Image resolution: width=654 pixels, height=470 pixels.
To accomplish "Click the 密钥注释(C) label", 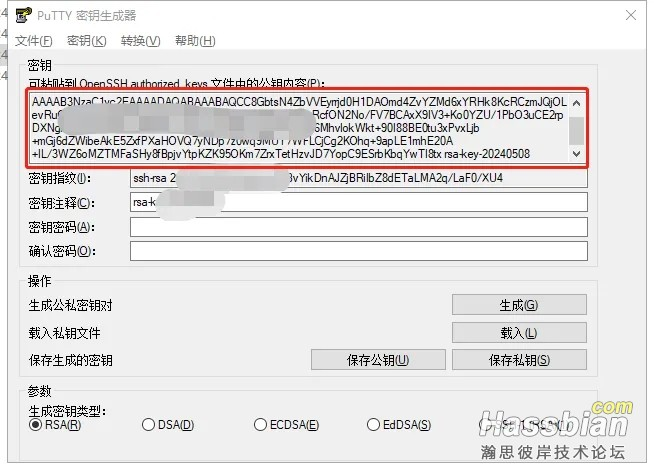I will 62,203.
